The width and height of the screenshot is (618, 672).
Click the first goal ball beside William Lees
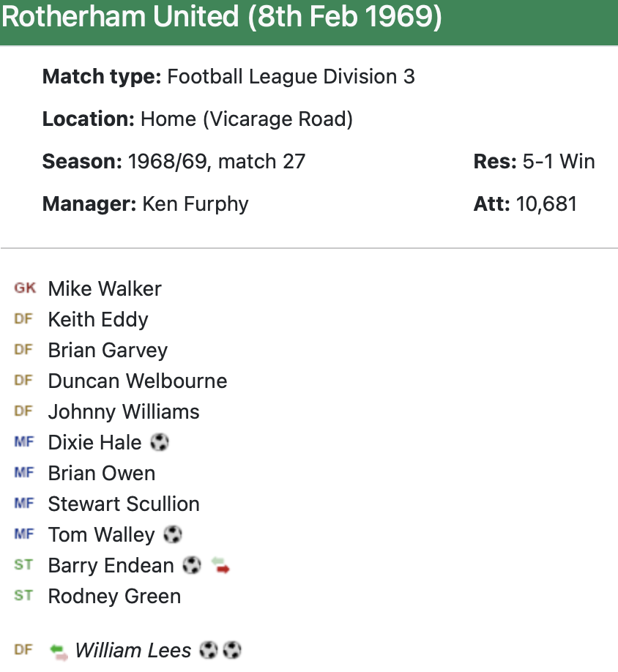tap(209, 650)
